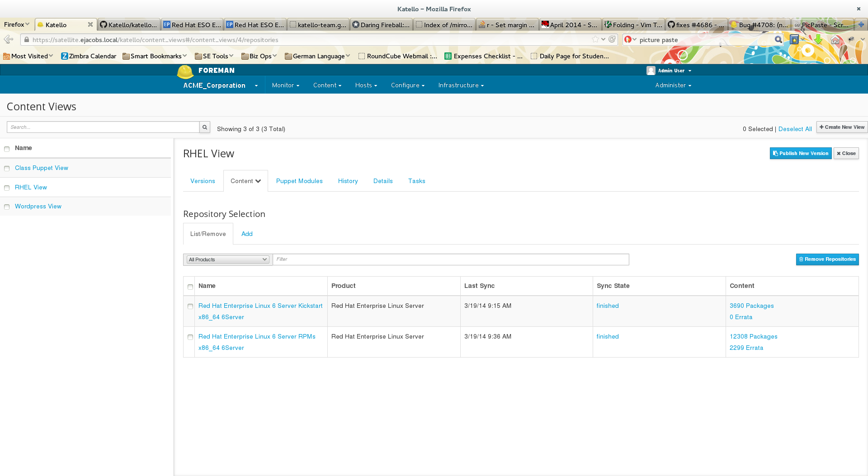Click the lock icon in the address bar
Image resolution: width=868 pixels, height=476 pixels.
(x=27, y=40)
